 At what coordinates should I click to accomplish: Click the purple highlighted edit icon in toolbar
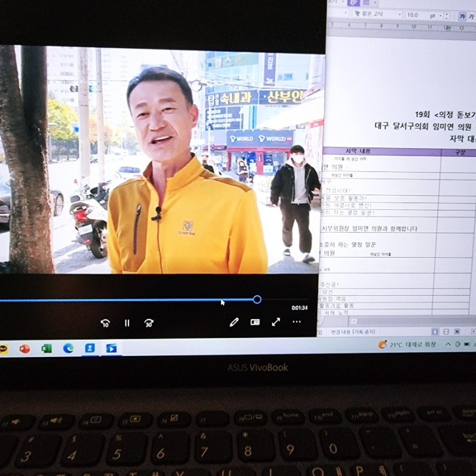353,3
